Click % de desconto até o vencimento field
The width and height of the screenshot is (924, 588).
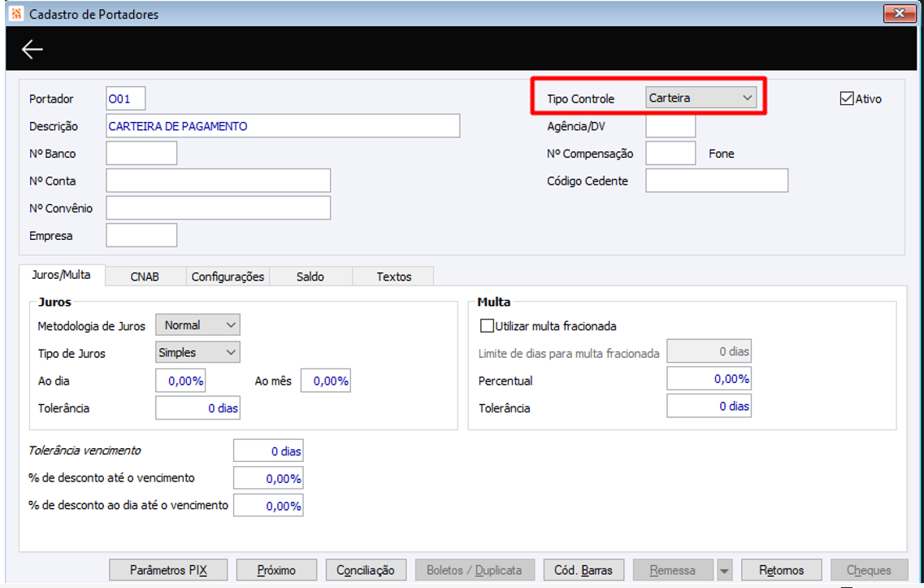[268, 477]
